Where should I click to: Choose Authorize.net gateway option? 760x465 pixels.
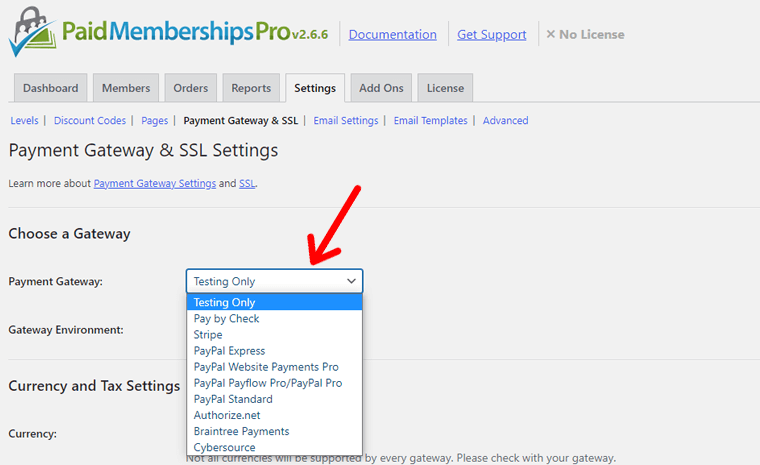274,415
